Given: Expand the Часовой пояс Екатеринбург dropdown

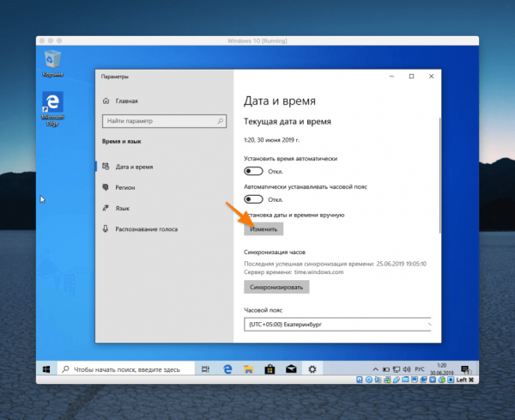Looking at the screenshot, I should click(x=337, y=325).
